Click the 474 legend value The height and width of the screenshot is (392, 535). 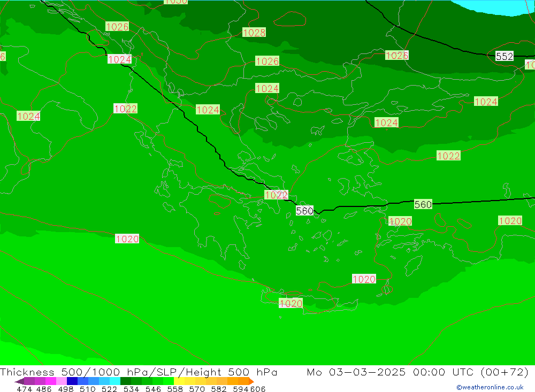25,389
